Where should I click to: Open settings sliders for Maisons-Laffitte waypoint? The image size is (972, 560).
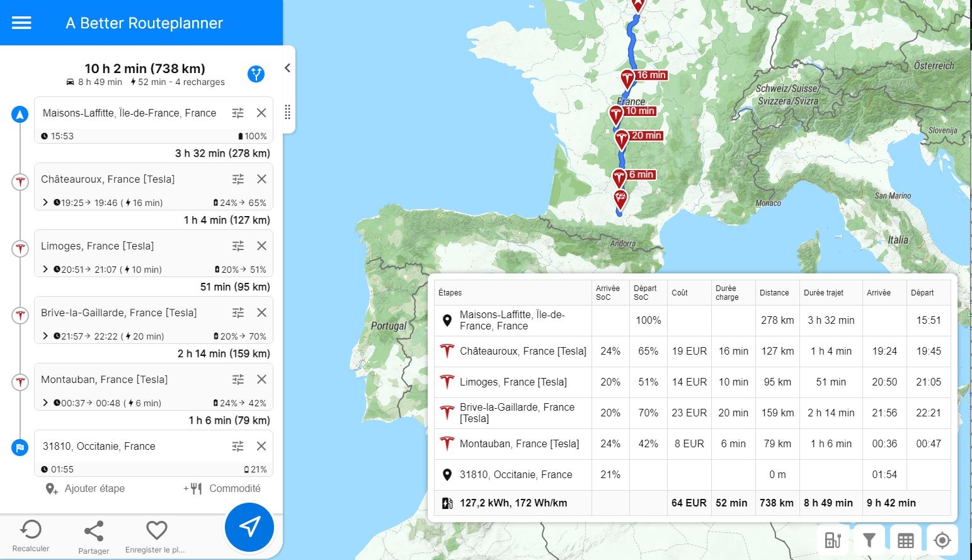click(237, 113)
